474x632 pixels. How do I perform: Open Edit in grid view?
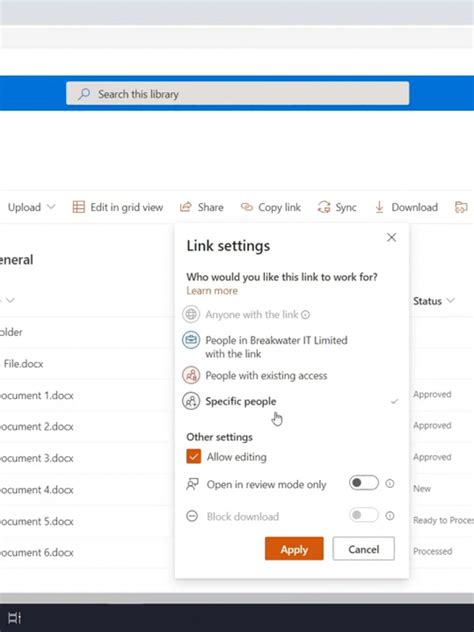[118, 207]
